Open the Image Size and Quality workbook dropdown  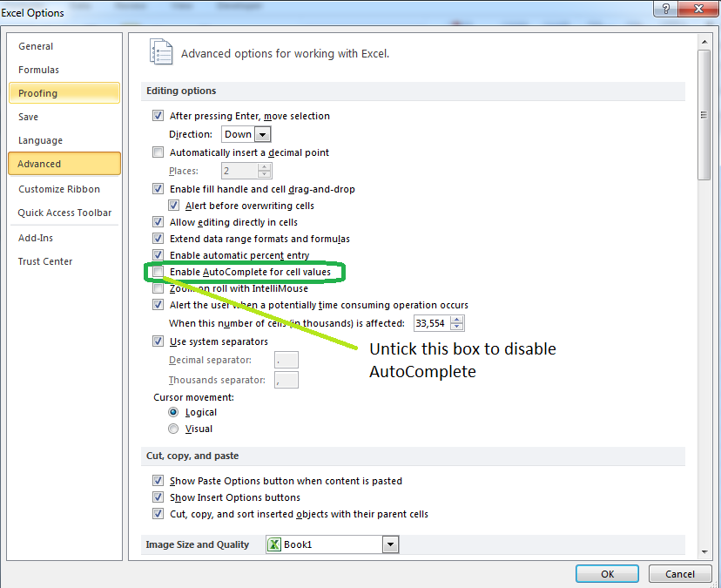pyautogui.click(x=389, y=544)
